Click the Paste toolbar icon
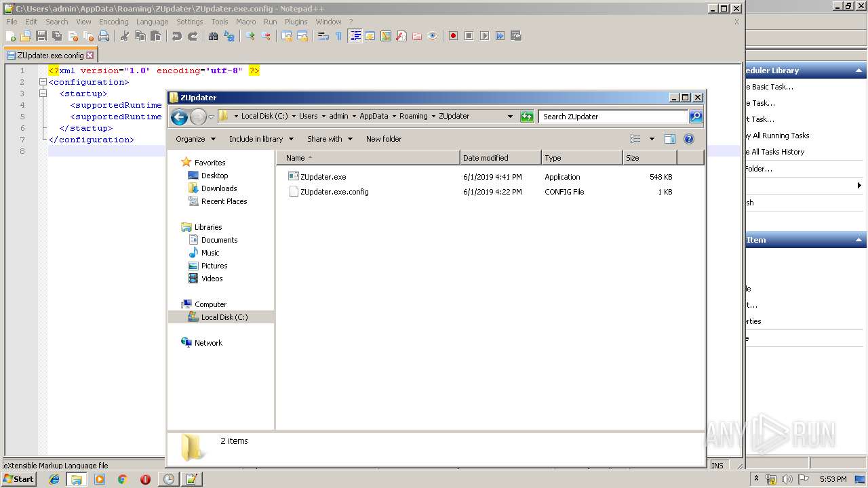Viewport: 868px width, 488px height. coord(156,36)
